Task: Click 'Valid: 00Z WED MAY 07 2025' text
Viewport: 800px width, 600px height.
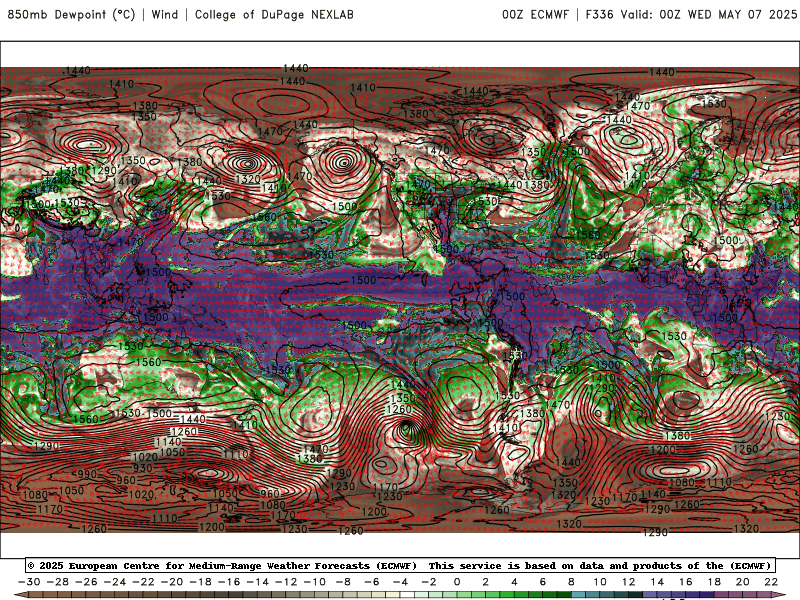Action: (x=709, y=14)
